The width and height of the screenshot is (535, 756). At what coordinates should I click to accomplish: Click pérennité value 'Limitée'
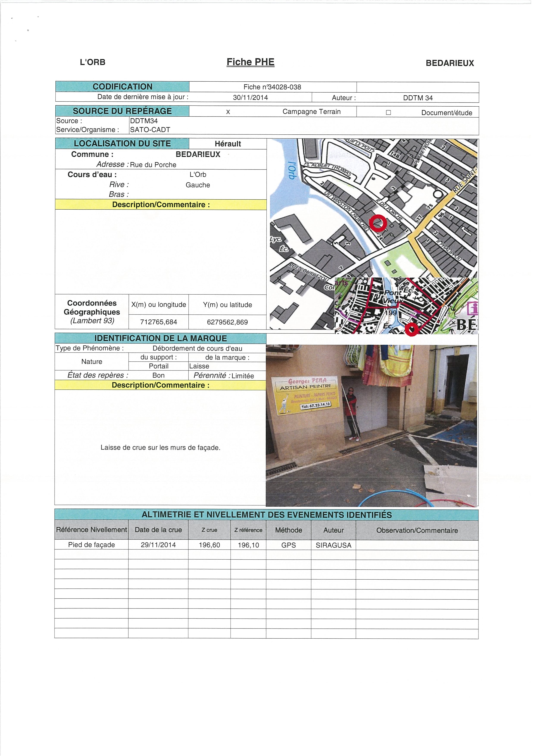pyautogui.click(x=243, y=376)
